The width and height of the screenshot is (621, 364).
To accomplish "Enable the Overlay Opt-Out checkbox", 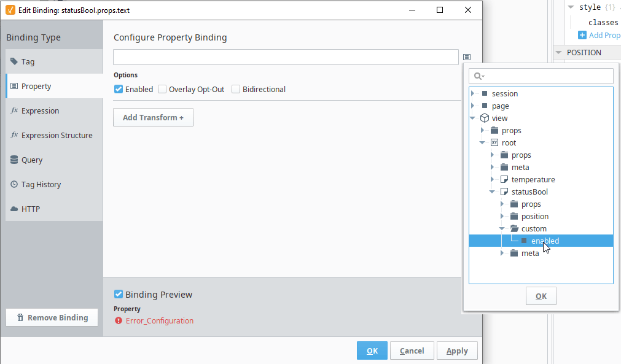I will [162, 89].
